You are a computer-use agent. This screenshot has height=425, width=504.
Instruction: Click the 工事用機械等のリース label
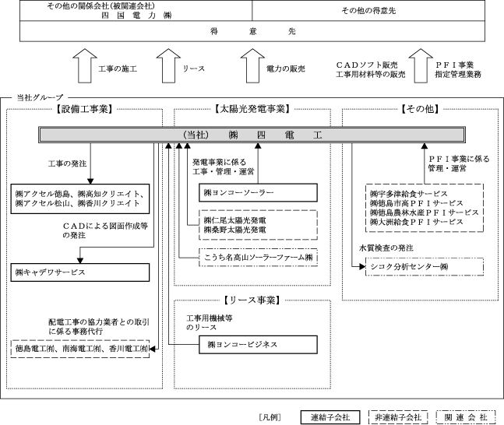210,322
